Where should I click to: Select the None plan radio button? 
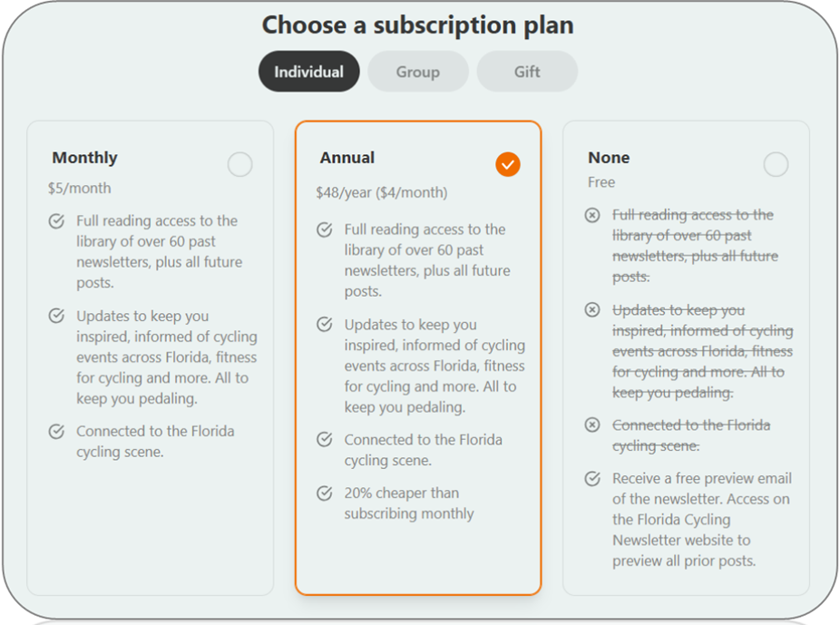(x=776, y=164)
